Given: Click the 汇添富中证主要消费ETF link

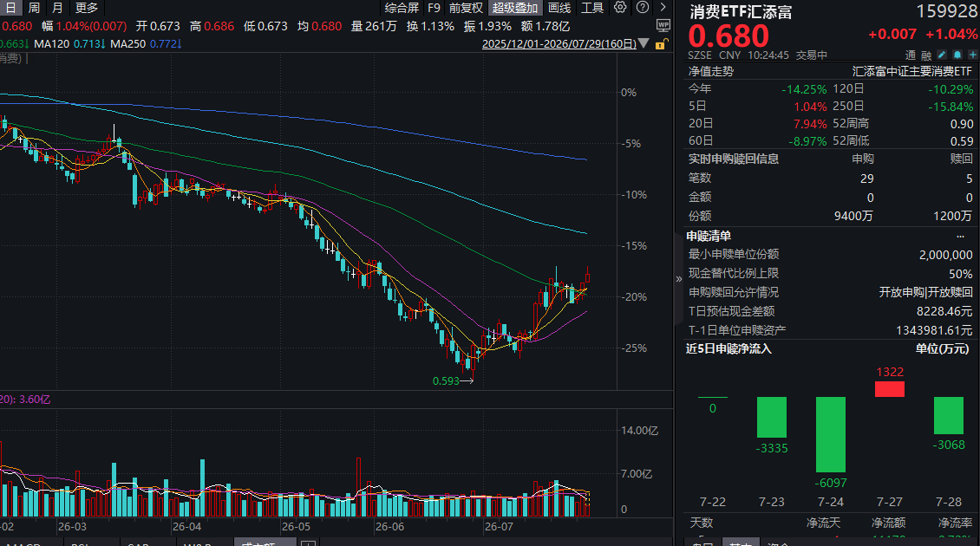Looking at the screenshot, I should coord(911,71).
